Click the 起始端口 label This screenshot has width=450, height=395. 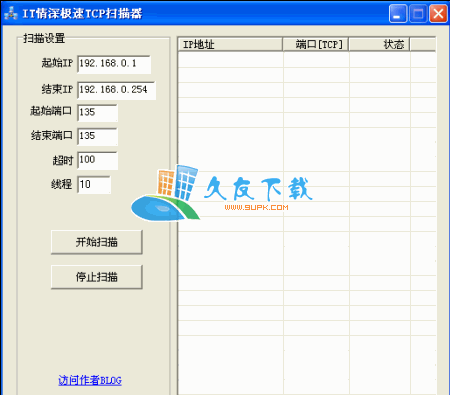pos(51,111)
